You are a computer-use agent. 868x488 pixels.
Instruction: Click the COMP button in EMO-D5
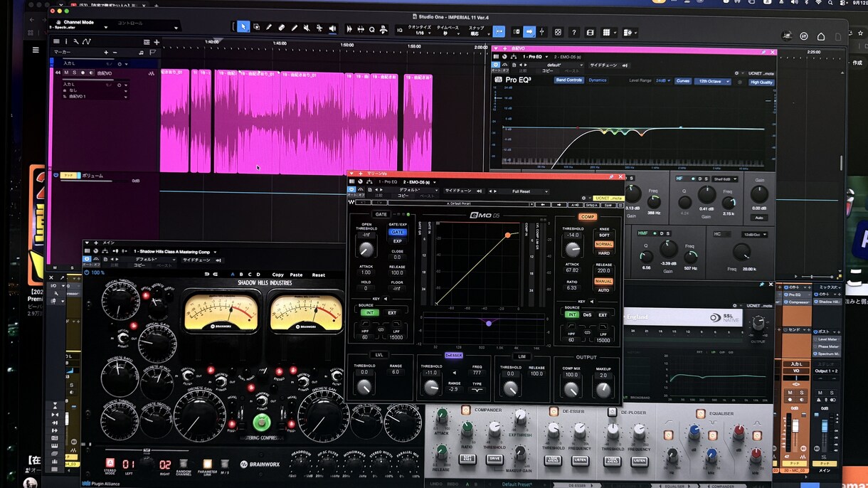tap(588, 217)
